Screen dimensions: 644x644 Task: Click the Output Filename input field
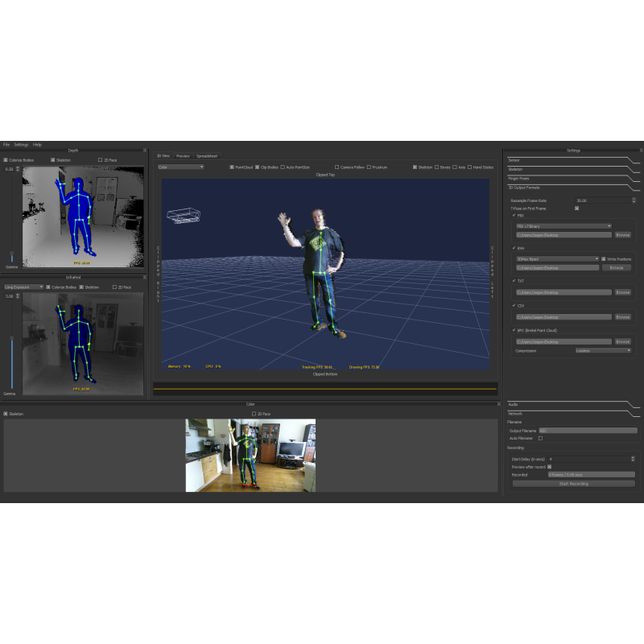click(x=587, y=431)
